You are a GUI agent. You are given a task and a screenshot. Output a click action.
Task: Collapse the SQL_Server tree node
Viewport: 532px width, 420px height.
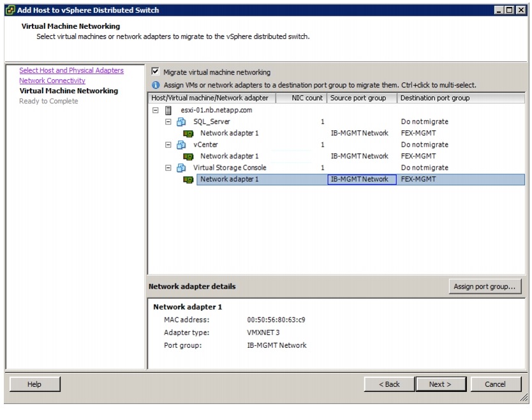168,121
